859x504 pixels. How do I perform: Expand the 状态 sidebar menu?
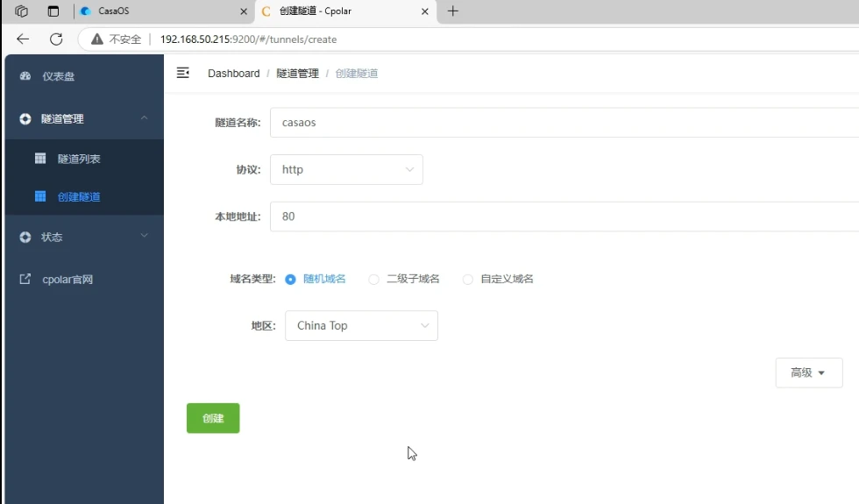[x=84, y=237]
